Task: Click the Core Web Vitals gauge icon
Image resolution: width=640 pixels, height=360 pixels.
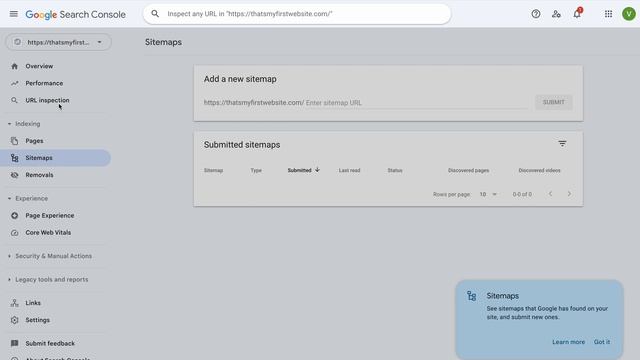Action: pyautogui.click(x=15, y=233)
